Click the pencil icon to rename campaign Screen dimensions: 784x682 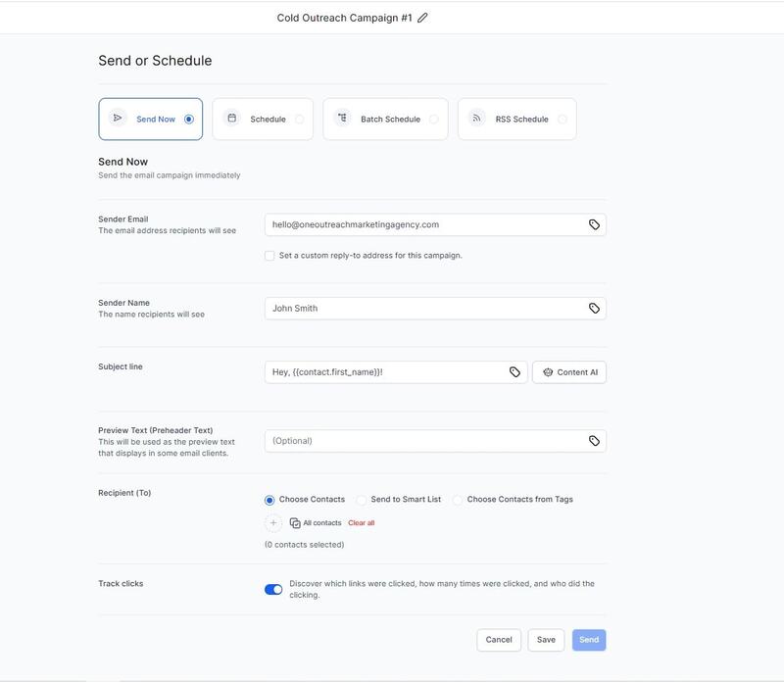422,18
